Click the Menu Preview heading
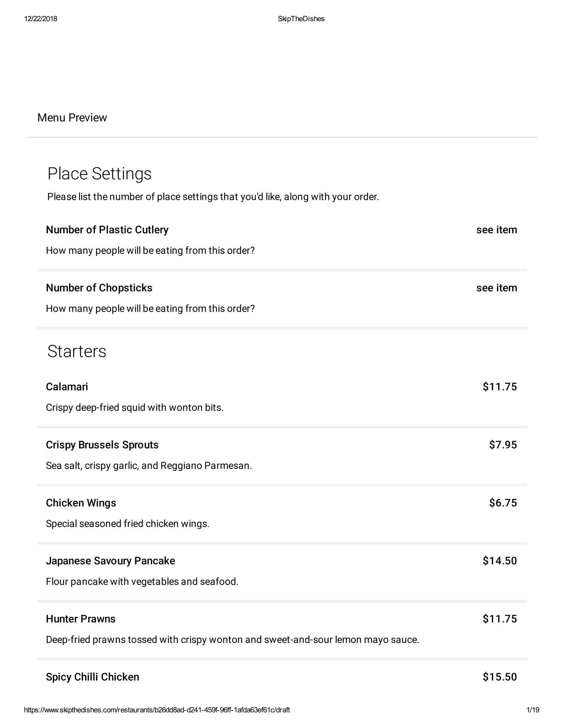Viewport: 563px width, 728px height. 72,118
